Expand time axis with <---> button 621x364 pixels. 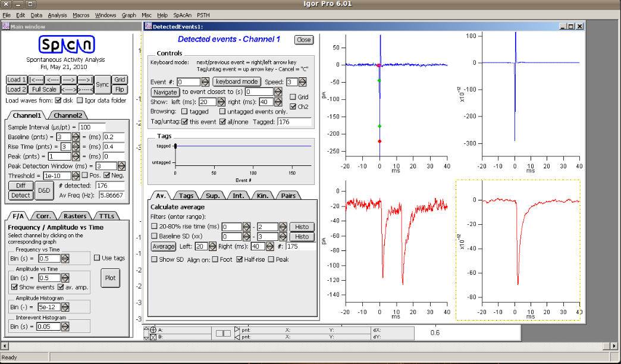pos(69,90)
